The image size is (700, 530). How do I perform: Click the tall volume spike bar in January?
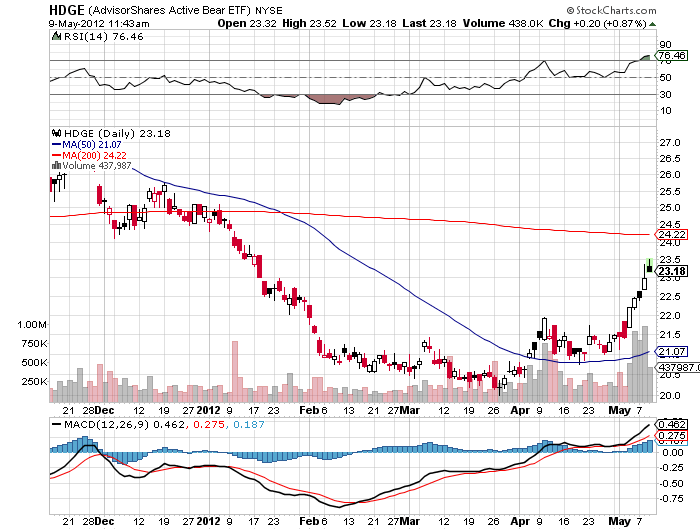click(x=235, y=371)
